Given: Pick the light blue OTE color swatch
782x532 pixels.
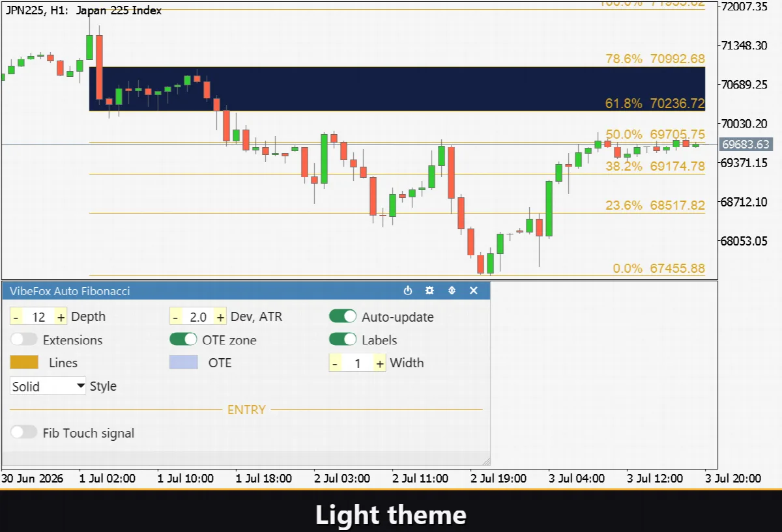Looking at the screenshot, I should click(183, 363).
